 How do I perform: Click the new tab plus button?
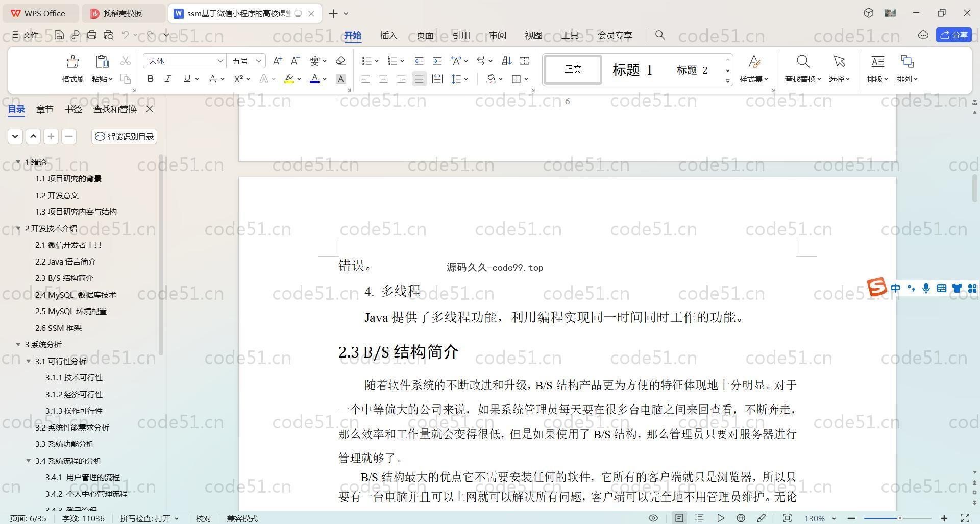coord(333,14)
